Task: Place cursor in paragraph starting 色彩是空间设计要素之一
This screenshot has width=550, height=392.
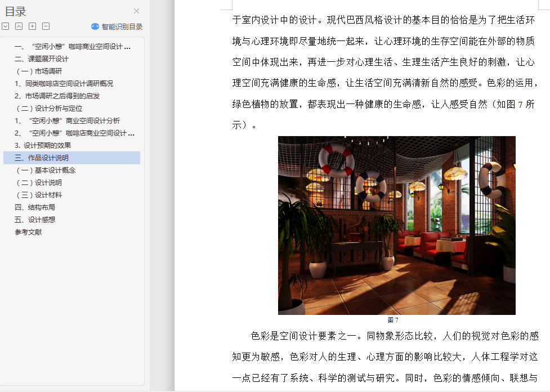Action: point(395,336)
